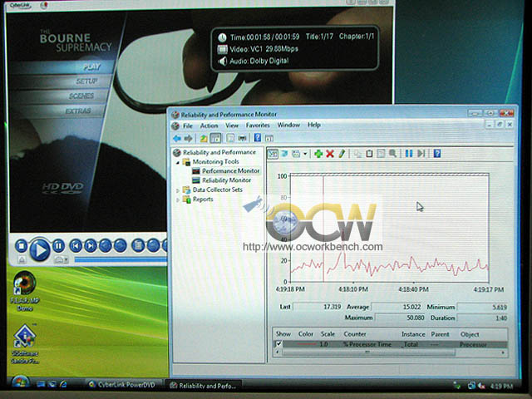532x399 pixels.
Task: Click the counter list horizontal scrollbar
Action: click(x=368, y=352)
